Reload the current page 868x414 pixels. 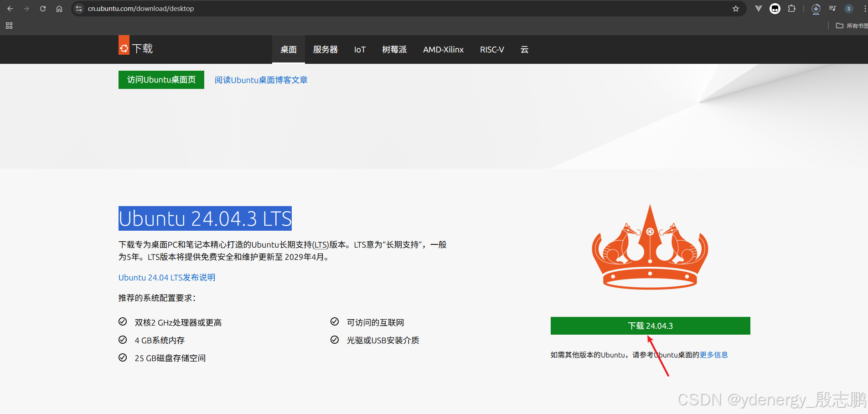click(x=43, y=9)
